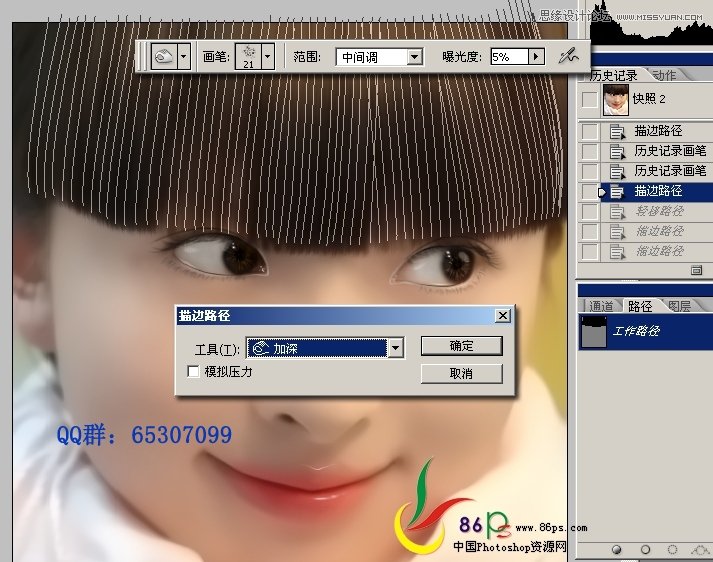Select the 快照 2 snapshot thumbnail
Image resolution: width=713 pixels, height=562 pixels.
click(x=616, y=100)
